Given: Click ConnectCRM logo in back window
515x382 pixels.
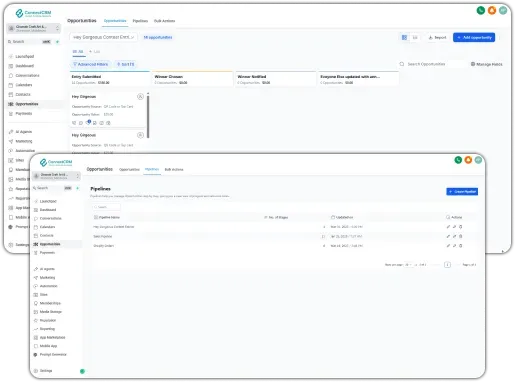Looking at the screenshot, I should point(33,13).
